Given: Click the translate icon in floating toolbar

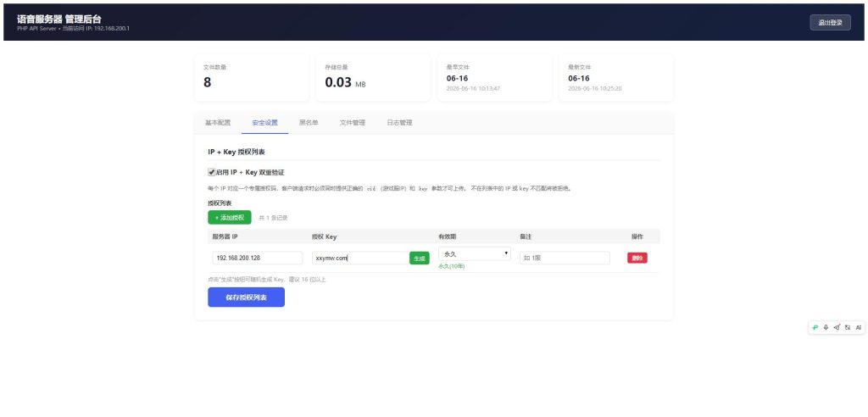Looking at the screenshot, I should 848,327.
